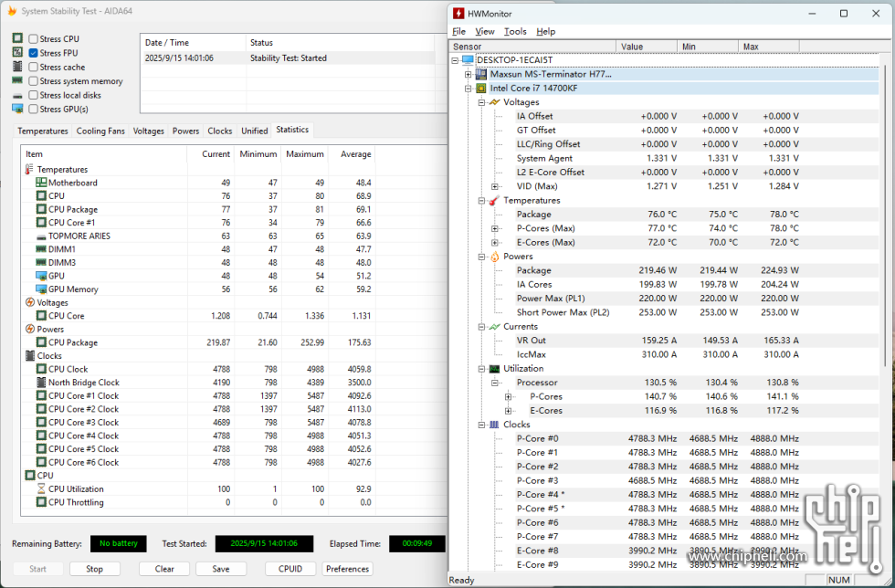Click the motherboard icon next to Maxsun MS-Terminator
The image size is (895, 588).
(x=481, y=74)
